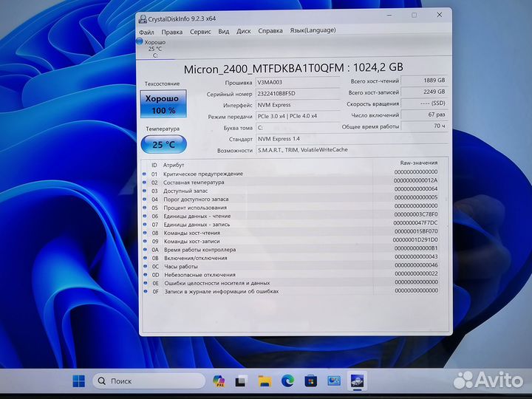
Task: Select row 0F Записи в журнале информации об ошибках
Action: (x=291, y=291)
